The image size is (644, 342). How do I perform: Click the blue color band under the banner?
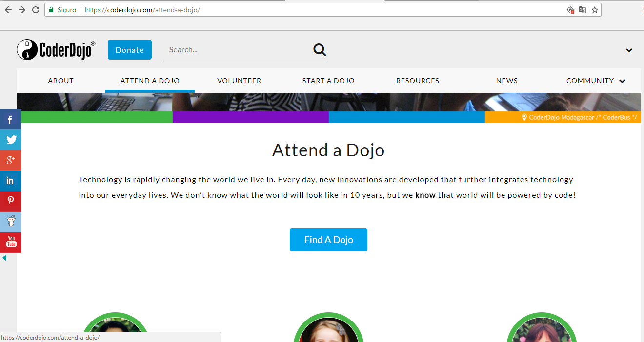(407, 117)
